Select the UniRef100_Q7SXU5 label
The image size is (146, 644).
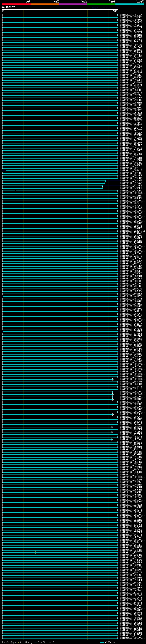coord(131,223)
